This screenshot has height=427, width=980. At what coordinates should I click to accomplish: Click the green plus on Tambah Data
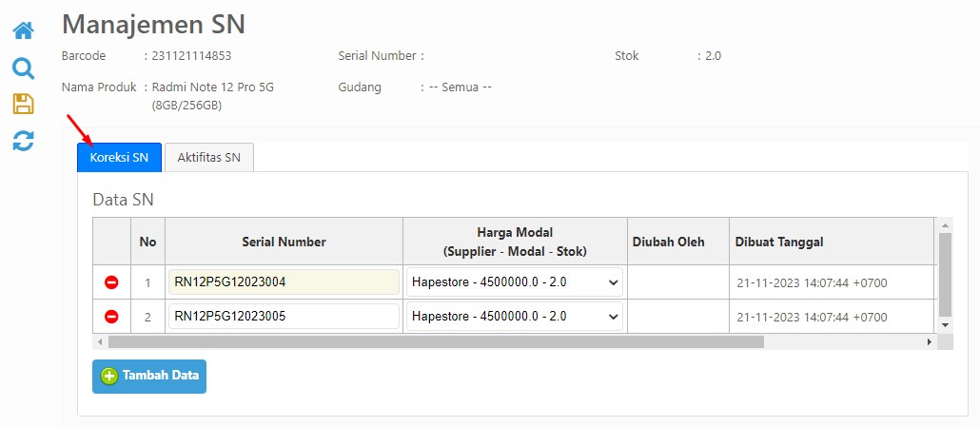point(109,377)
